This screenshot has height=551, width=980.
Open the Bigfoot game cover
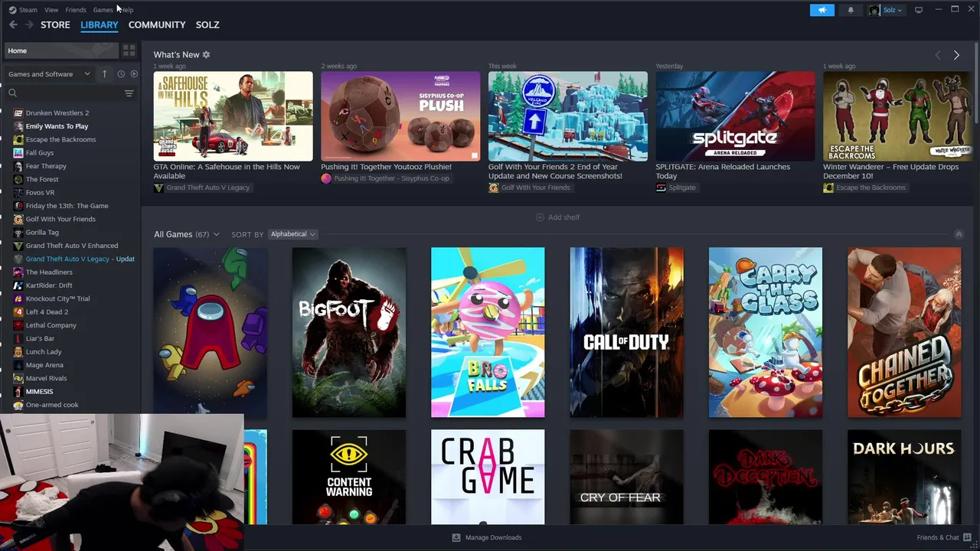[349, 332]
